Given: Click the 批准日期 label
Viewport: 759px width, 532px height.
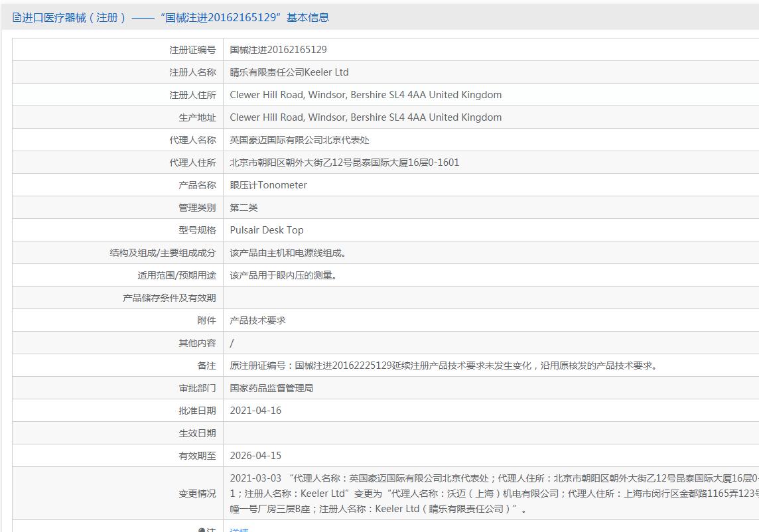Looking at the screenshot, I should coord(197,411).
